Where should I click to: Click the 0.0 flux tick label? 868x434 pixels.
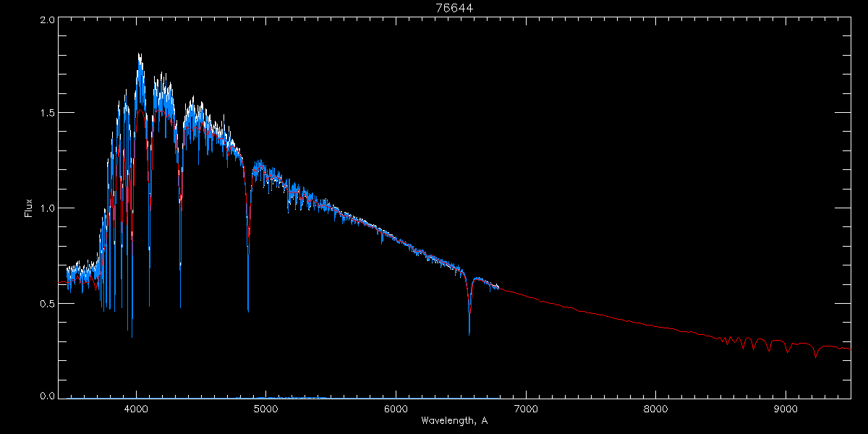[x=46, y=396]
